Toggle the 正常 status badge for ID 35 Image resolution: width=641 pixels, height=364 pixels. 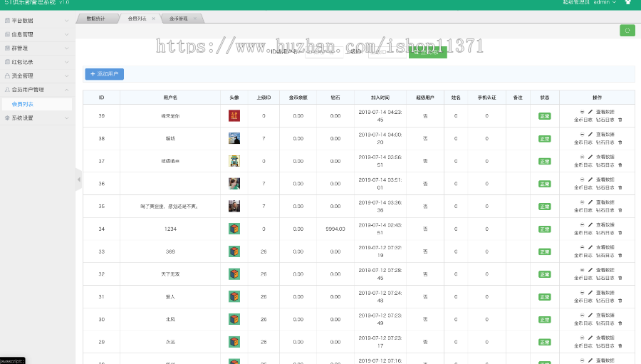545,207
